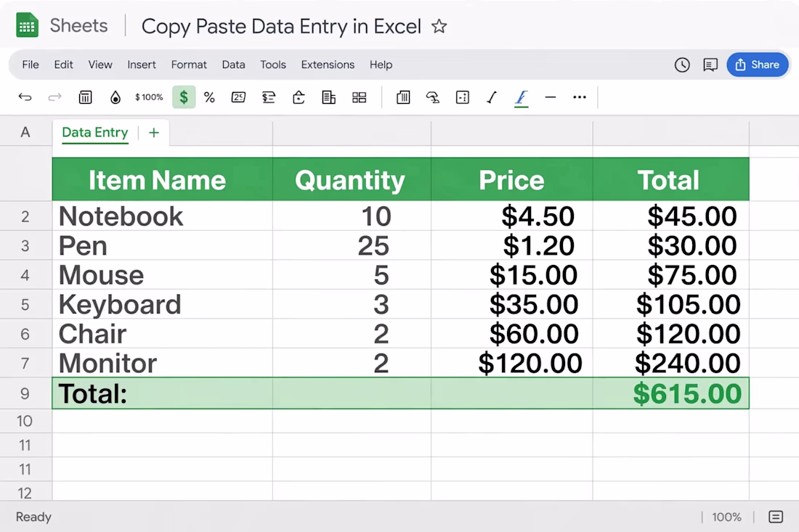Open the Edit menu

click(64, 65)
